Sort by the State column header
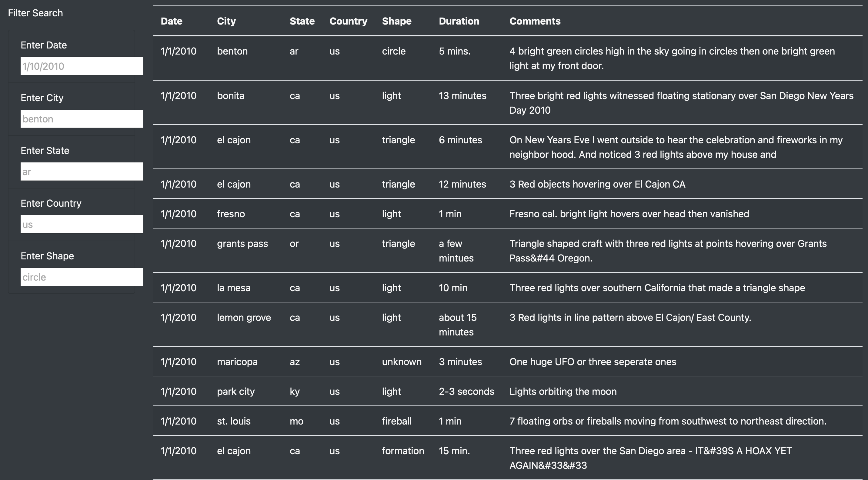This screenshot has height=480, width=868. pos(302,21)
